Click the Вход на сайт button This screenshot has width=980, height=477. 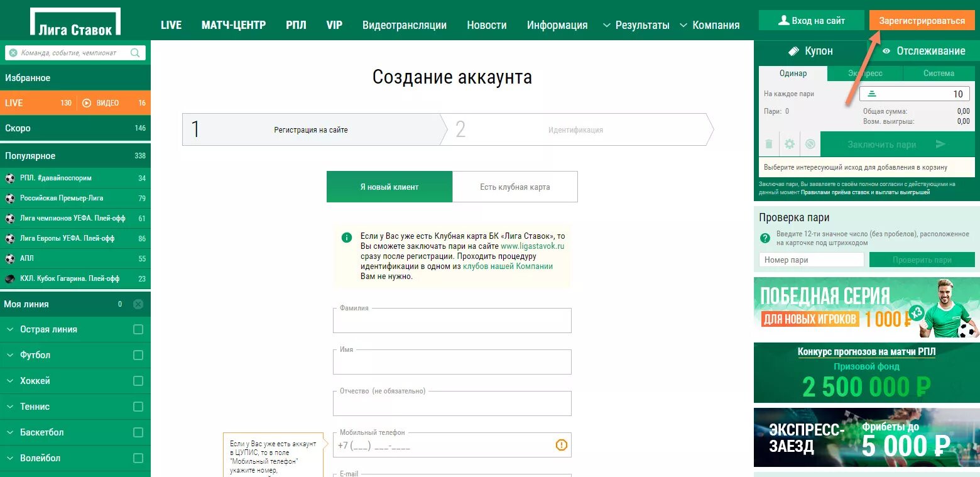tap(812, 21)
